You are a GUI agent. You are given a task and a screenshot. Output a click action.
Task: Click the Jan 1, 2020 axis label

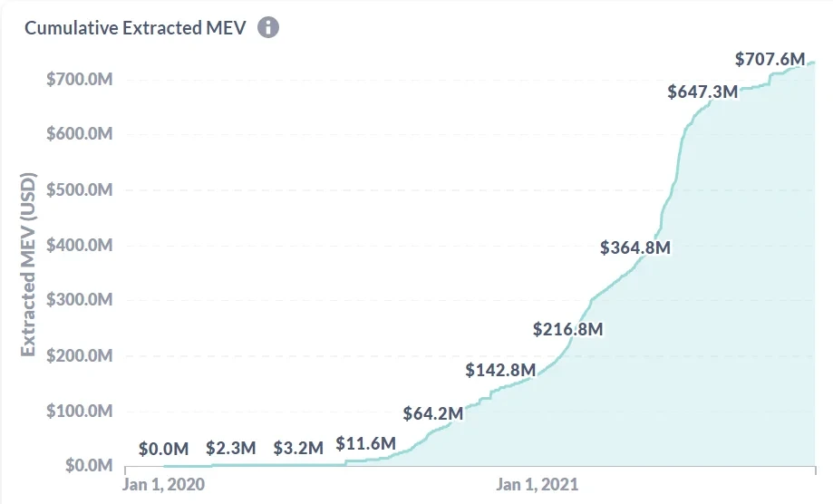tap(164, 484)
